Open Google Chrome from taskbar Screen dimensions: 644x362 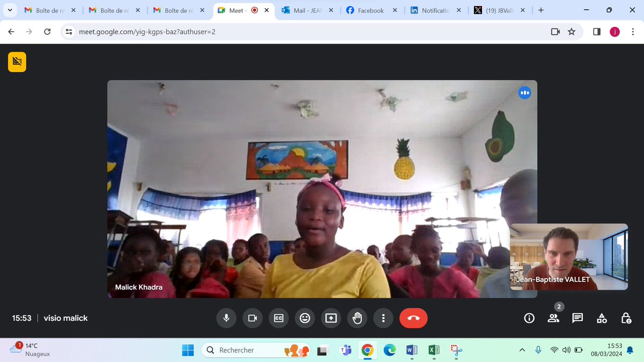[x=368, y=350]
